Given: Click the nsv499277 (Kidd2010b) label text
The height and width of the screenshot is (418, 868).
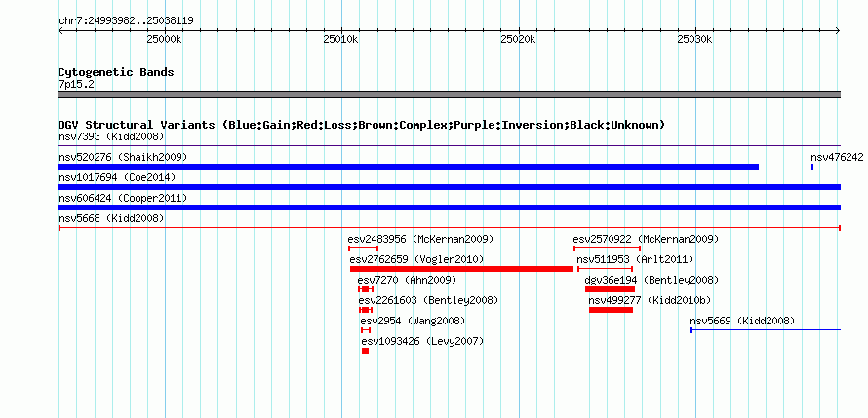Looking at the screenshot, I should (650, 300).
